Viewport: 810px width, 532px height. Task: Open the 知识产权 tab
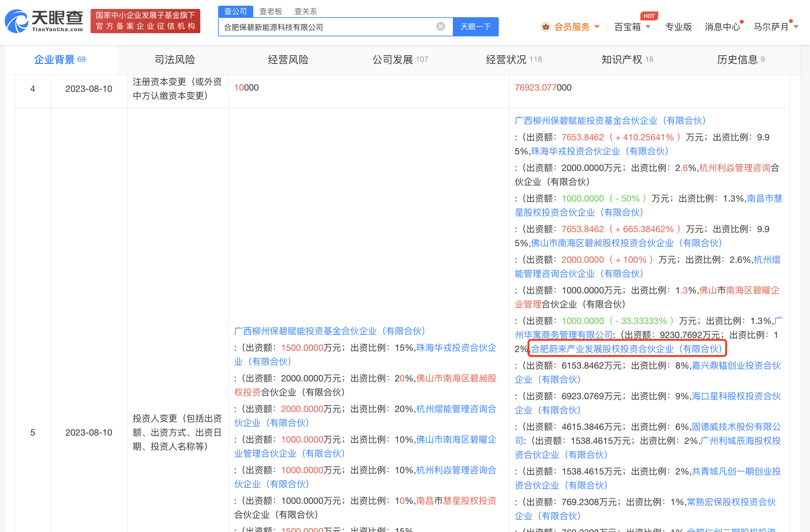(x=627, y=59)
